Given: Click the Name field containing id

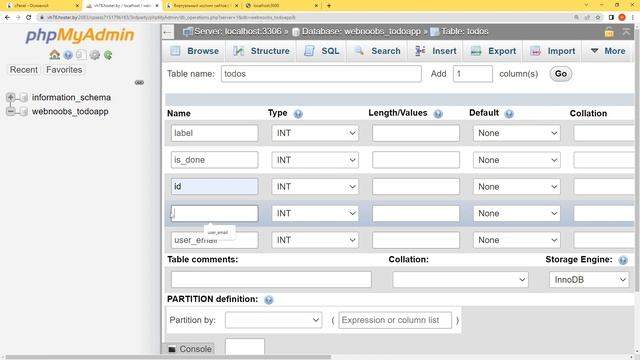Looking at the screenshot, I should coord(214,187).
